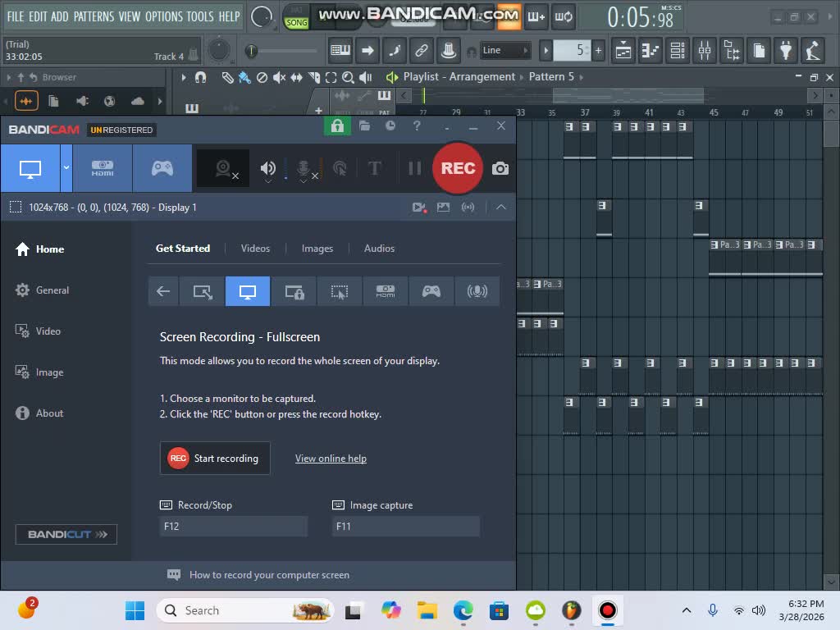Click FL Studio master pitch slider
This screenshot has height=630, width=840.
point(282,51)
